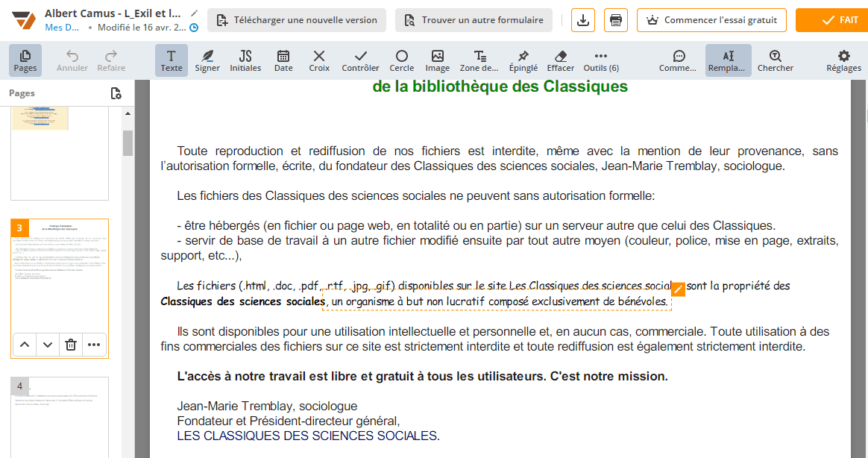This screenshot has width=868, height=458.
Task: Click the line starting '- être hébergés'
Action: 476,225
